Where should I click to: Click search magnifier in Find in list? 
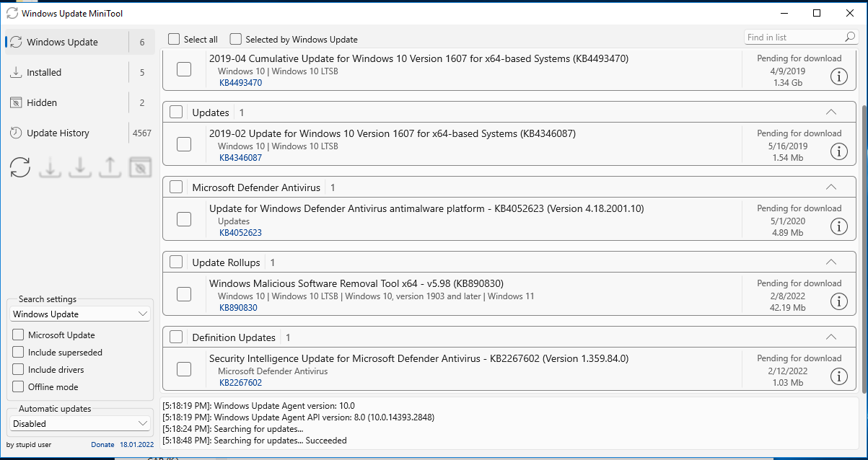coord(850,37)
